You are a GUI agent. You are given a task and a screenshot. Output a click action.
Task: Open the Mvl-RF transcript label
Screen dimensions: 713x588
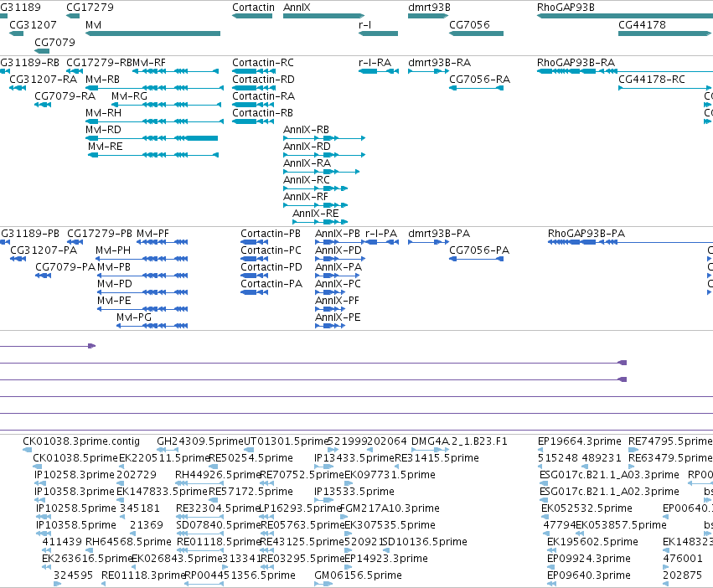tap(150, 62)
